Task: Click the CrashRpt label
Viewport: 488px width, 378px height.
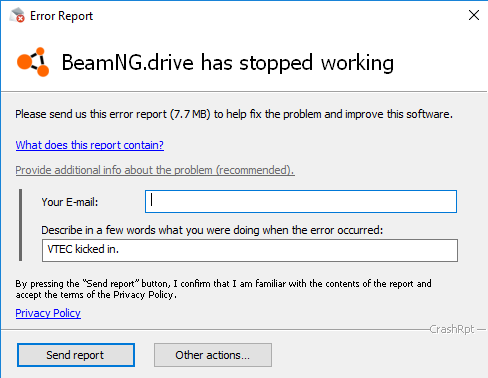Action: tap(452, 329)
